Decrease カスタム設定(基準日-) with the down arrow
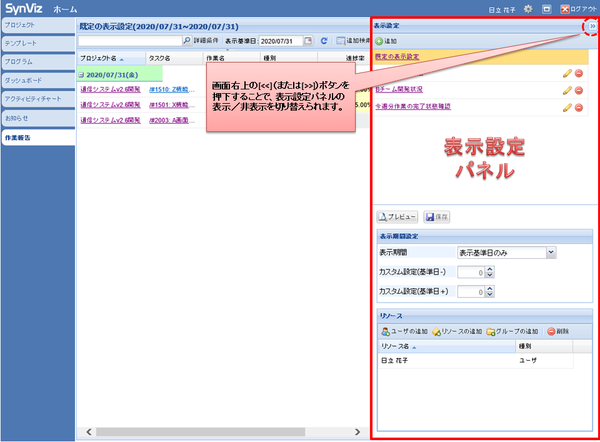The image size is (600, 442). [490, 275]
